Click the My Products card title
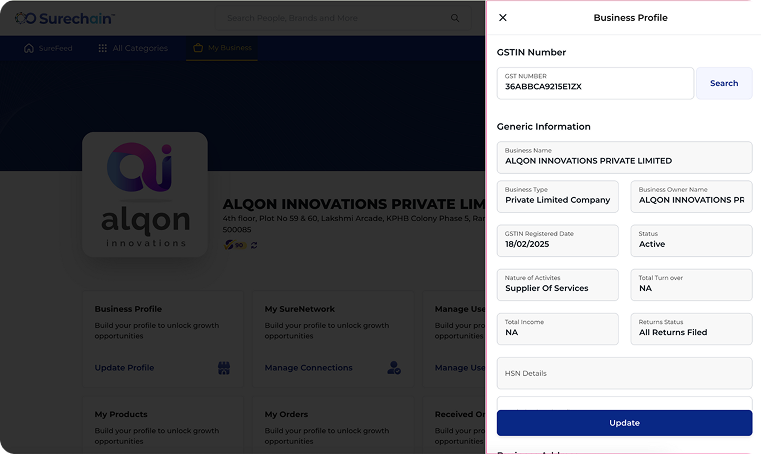Viewport: 761px width, 454px height. [121, 414]
